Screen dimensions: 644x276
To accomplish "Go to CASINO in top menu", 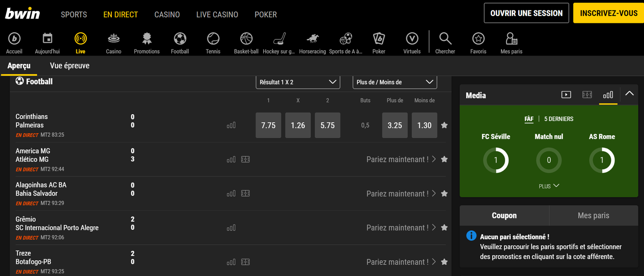I will pos(167,14).
